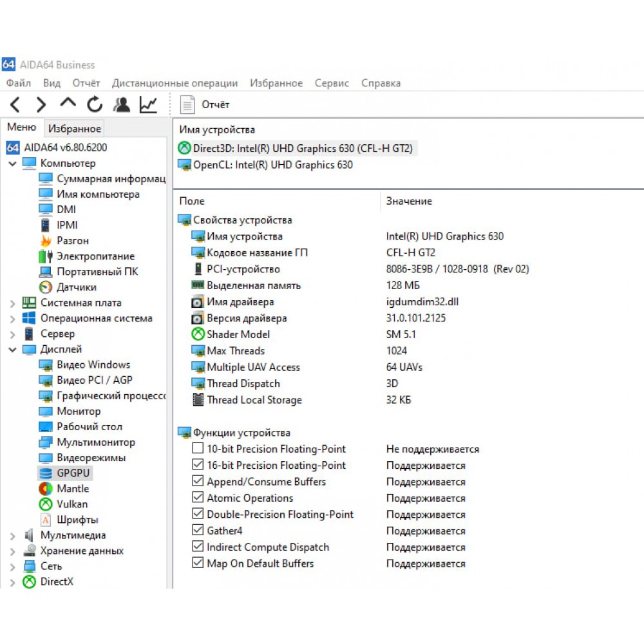644x644 pixels.
Task: Toggle the Append/Consume Buffers checkbox
Action: pyautogui.click(x=198, y=480)
